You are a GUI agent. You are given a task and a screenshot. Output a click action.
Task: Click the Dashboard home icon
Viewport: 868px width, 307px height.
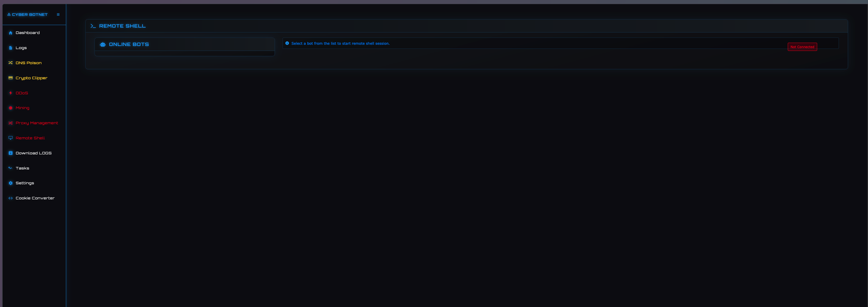[10, 33]
